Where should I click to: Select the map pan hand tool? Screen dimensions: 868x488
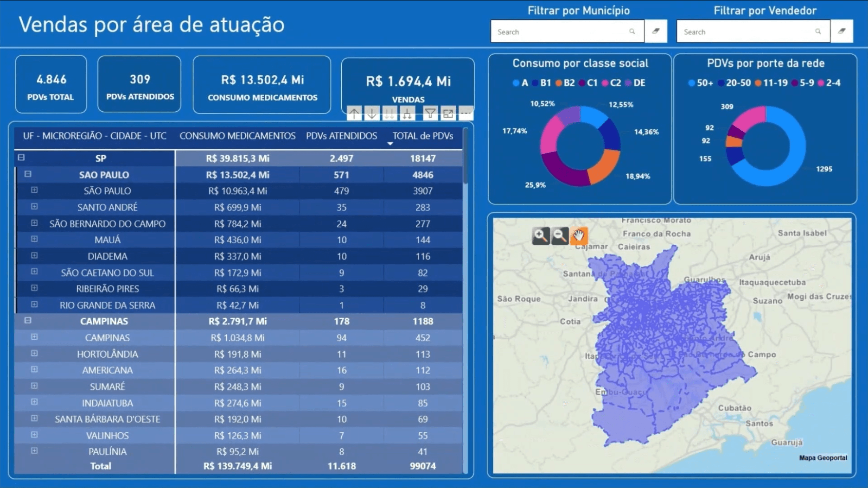point(578,236)
